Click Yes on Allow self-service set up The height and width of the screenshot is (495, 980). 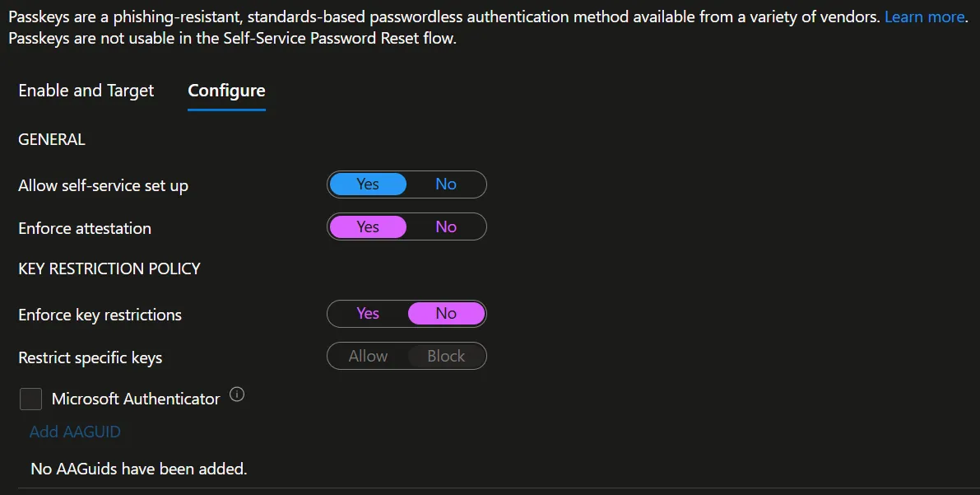click(x=368, y=184)
